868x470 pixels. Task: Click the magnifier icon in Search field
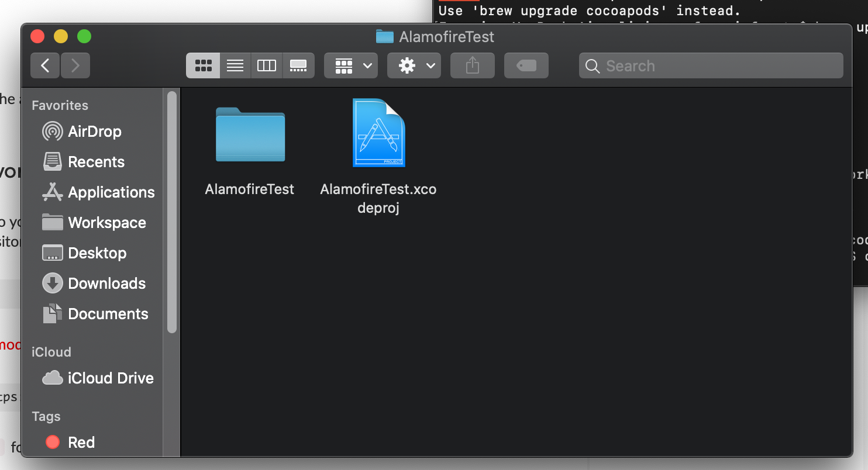tap(593, 66)
